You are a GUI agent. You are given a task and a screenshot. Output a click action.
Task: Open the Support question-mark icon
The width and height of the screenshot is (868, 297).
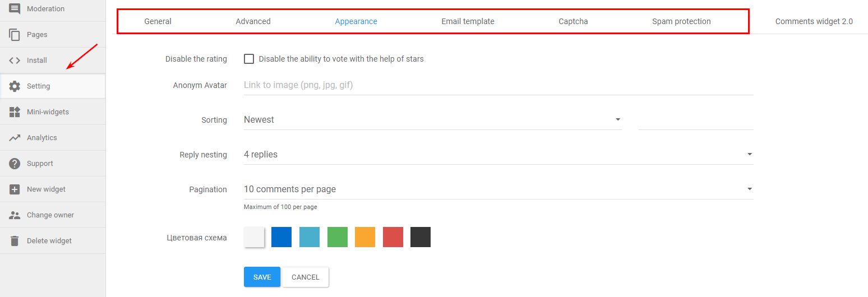pos(15,163)
